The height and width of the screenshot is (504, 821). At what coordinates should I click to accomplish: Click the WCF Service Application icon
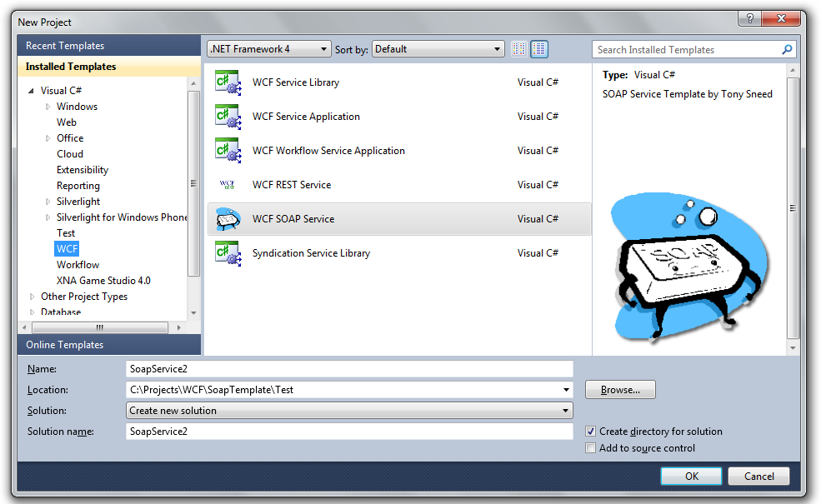227,116
